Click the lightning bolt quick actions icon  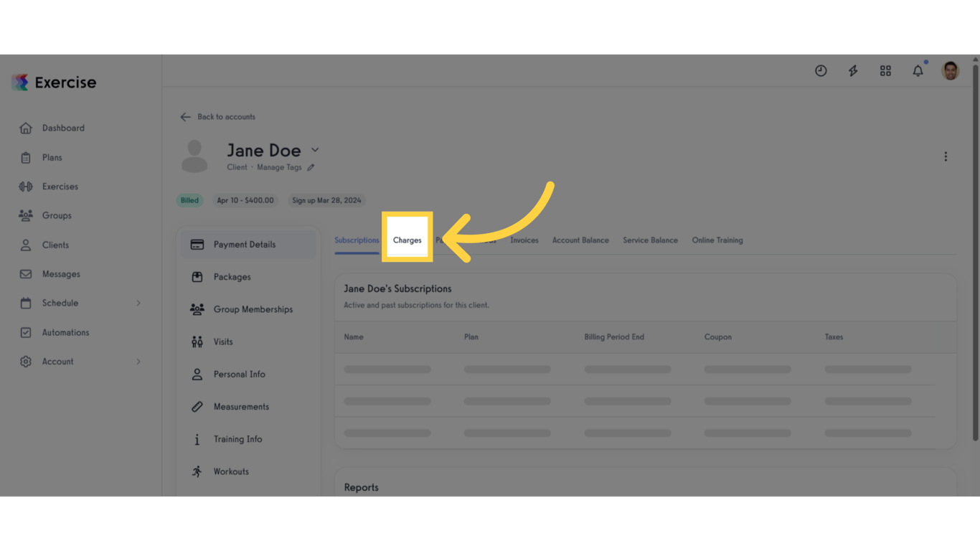853,71
